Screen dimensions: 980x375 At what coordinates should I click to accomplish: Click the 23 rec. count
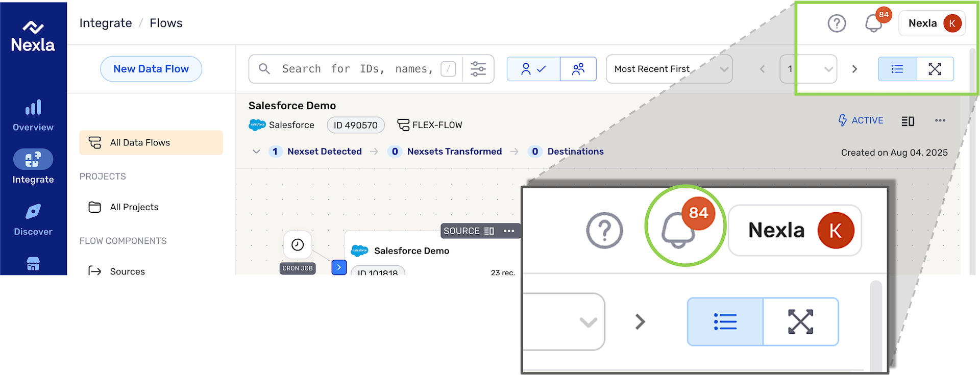[503, 272]
